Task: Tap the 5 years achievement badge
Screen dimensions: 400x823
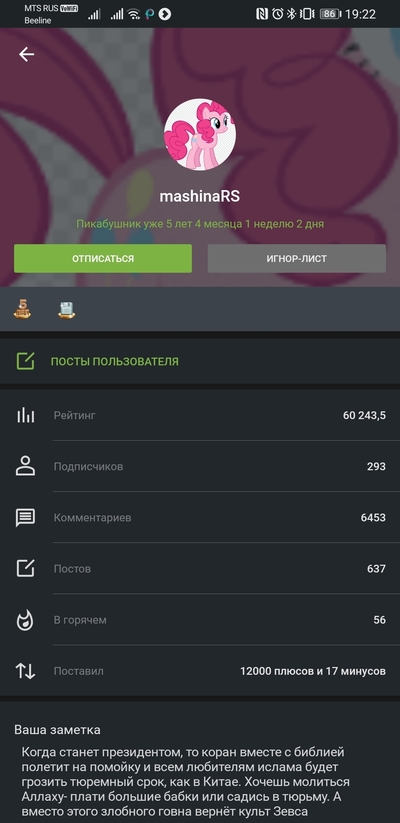Action: click(x=22, y=309)
